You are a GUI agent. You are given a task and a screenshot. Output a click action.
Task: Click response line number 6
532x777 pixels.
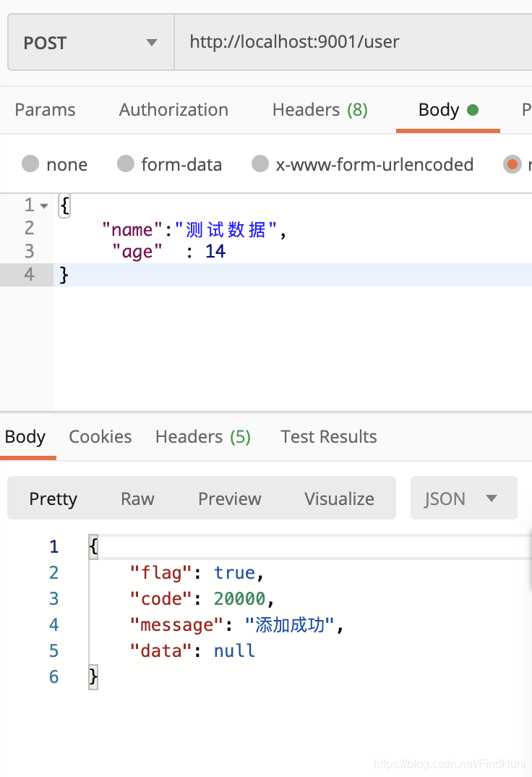tap(54, 677)
